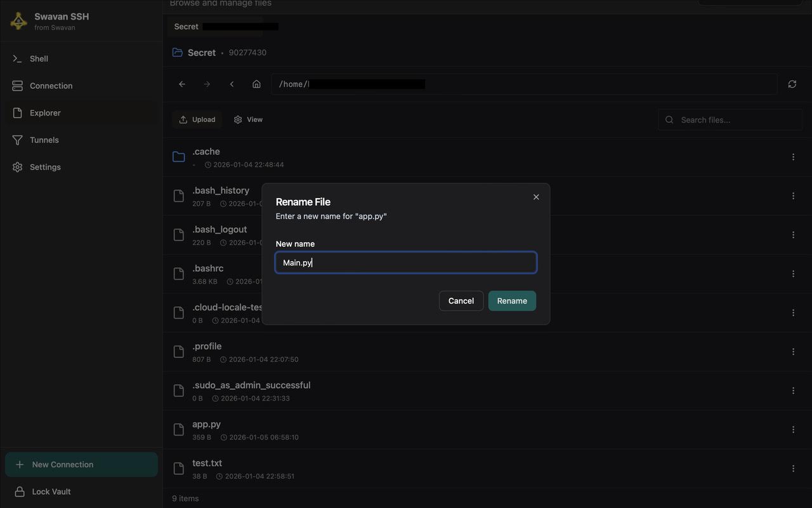Viewport: 812px width, 508px height.
Task: Start a New Connection
Action: pyautogui.click(x=81, y=464)
